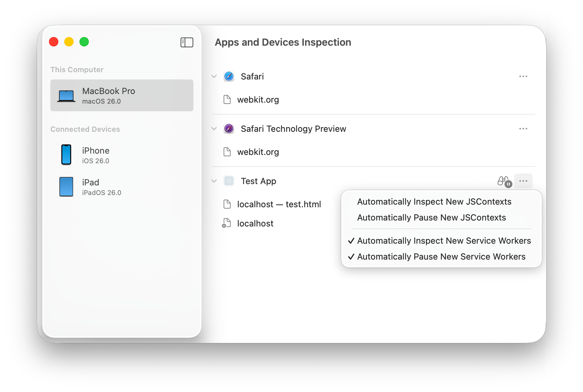Select iPhone iOS 26.0 device
The image size is (583, 392).
(122, 155)
